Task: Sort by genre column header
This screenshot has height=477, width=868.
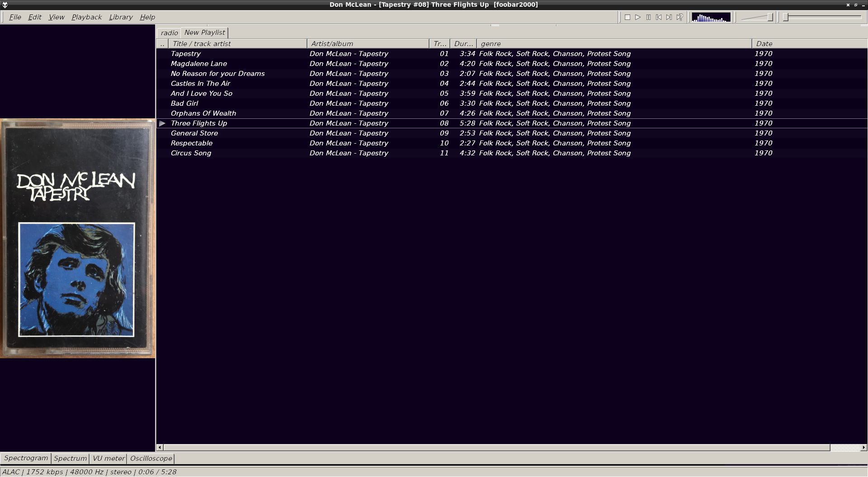Action: pyautogui.click(x=614, y=44)
